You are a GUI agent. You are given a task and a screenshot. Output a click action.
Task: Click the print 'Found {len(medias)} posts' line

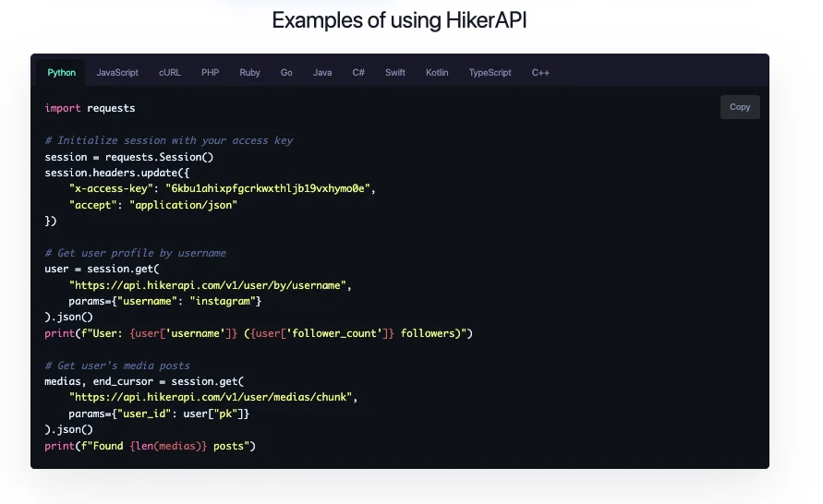pos(151,447)
